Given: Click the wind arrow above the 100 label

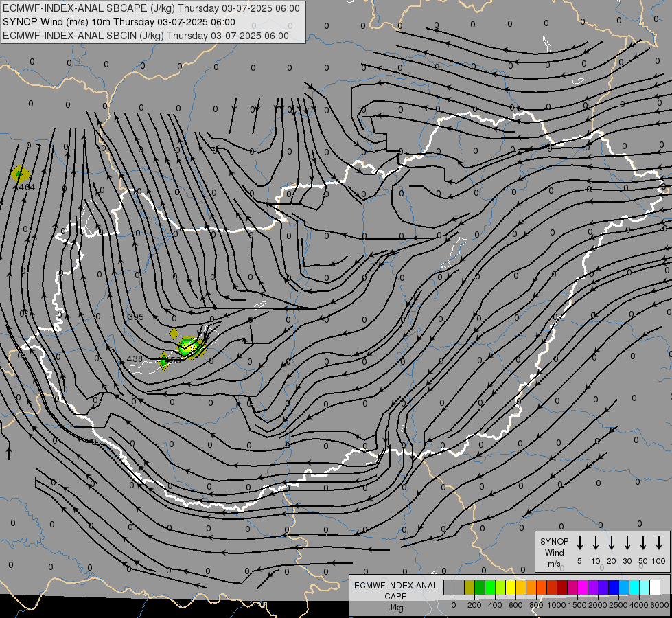Looking at the screenshot, I should pos(659,542).
